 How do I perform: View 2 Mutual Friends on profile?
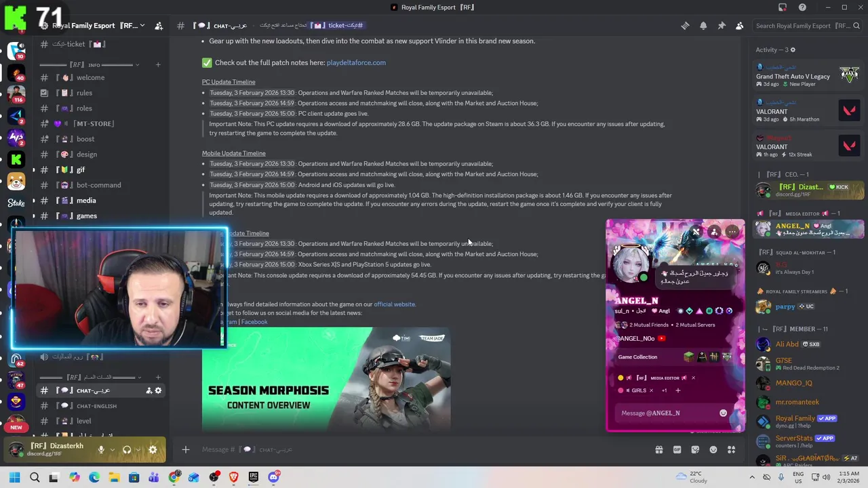point(649,325)
